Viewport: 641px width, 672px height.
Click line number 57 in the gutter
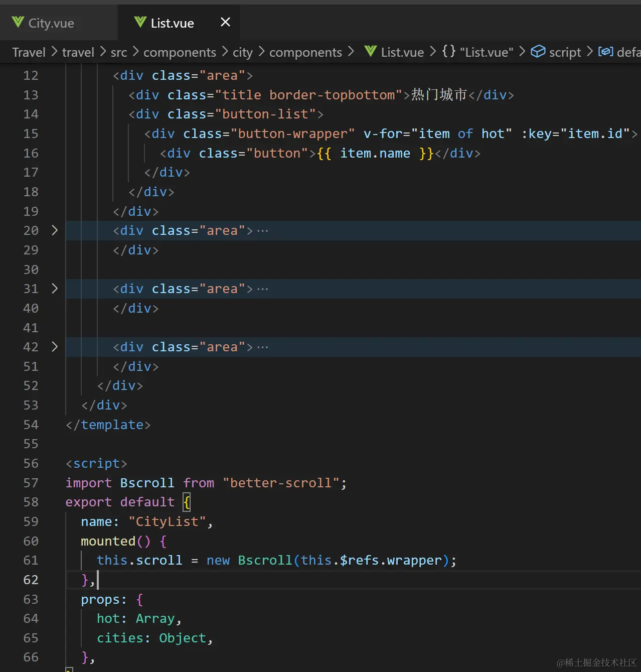31,483
